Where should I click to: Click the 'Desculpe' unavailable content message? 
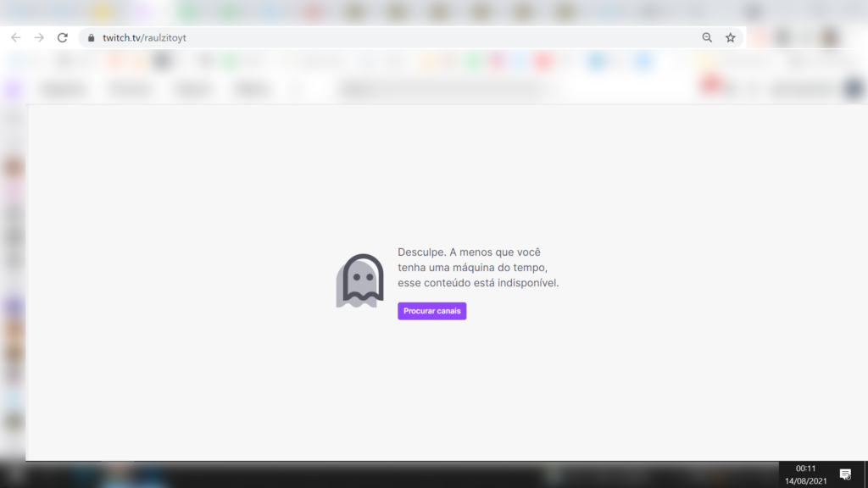pos(478,267)
